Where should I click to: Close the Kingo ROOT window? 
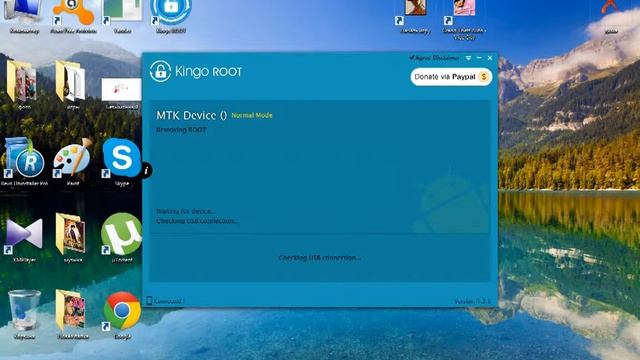point(490,58)
